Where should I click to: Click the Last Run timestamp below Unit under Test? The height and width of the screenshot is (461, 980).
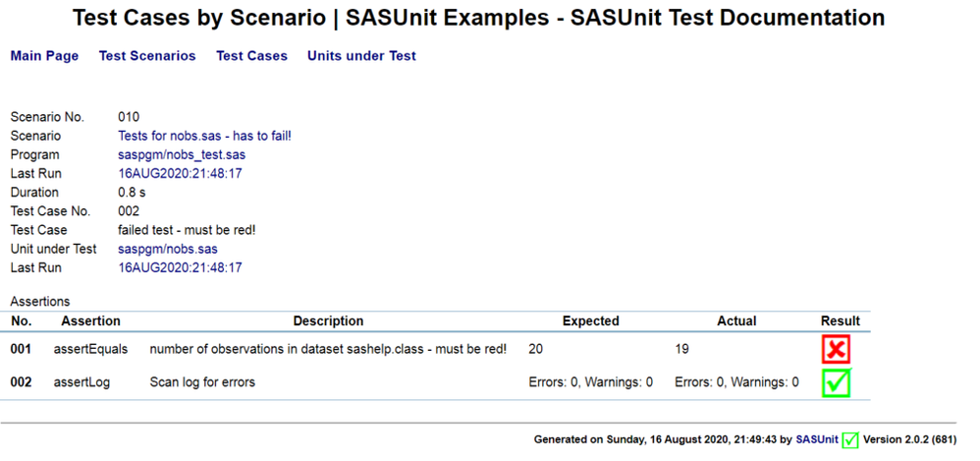pyautogui.click(x=180, y=267)
